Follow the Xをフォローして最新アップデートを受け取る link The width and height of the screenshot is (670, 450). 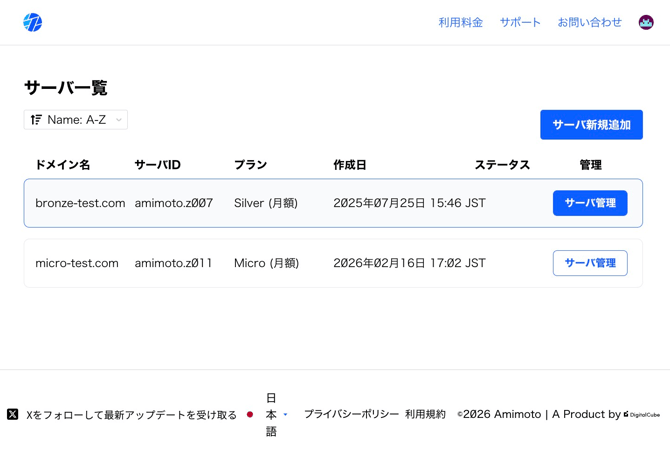[x=131, y=415]
